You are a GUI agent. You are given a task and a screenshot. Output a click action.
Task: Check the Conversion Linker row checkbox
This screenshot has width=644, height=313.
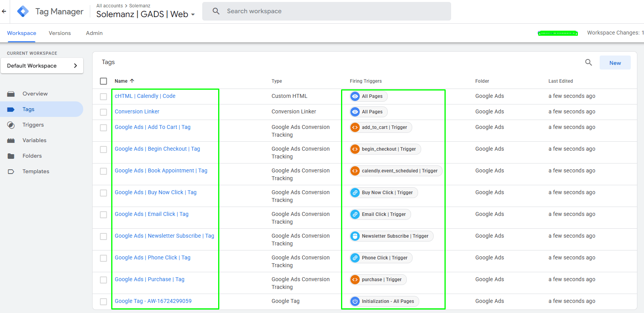(x=103, y=112)
